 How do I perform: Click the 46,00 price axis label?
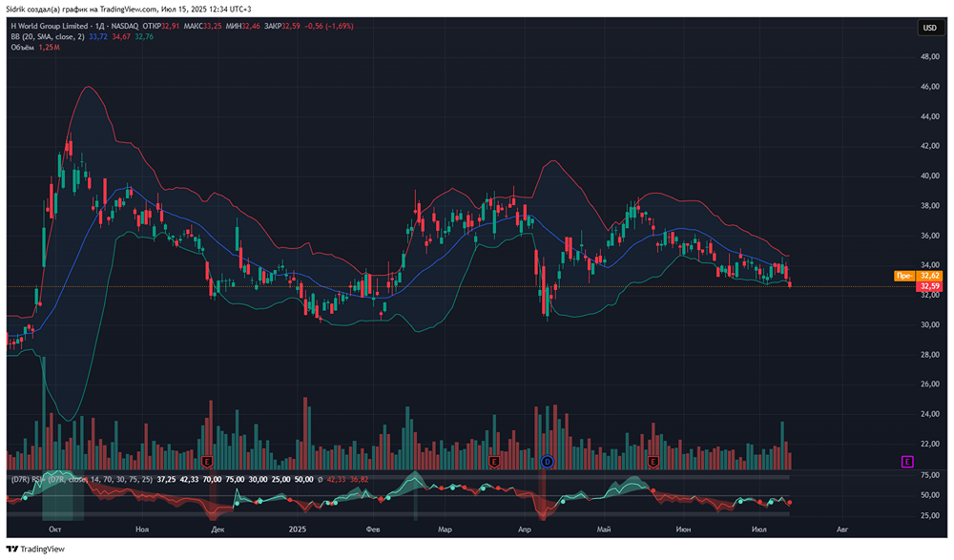tap(929, 87)
